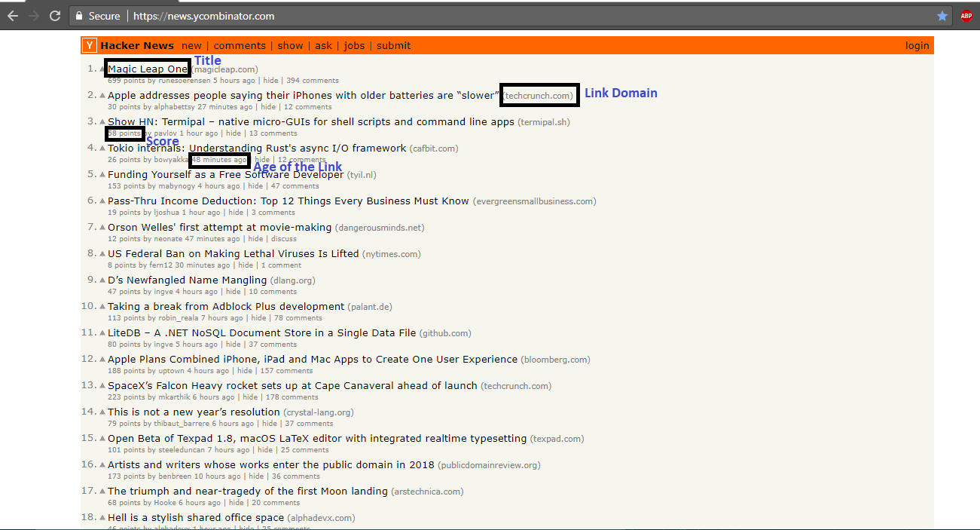Upvote the Open Beta of Texpad story
This screenshot has width=980, height=530.
click(x=102, y=439)
